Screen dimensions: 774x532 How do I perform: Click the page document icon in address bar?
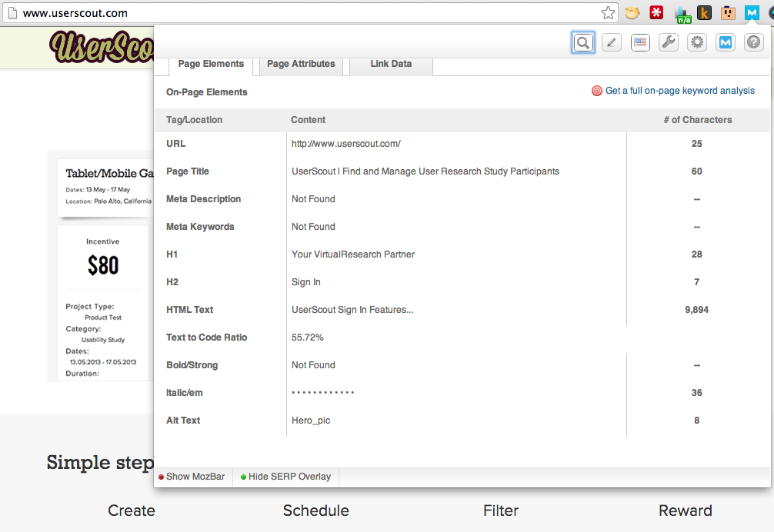coord(12,13)
